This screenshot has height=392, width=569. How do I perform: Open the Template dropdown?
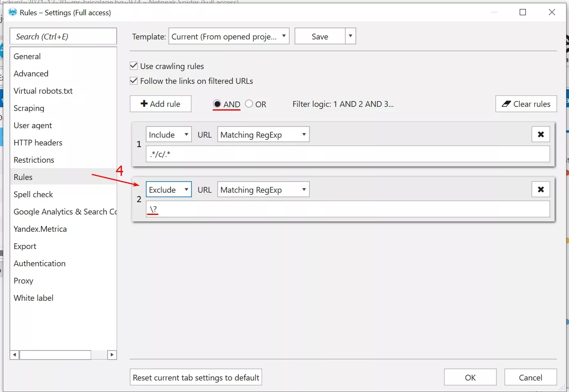click(x=229, y=36)
